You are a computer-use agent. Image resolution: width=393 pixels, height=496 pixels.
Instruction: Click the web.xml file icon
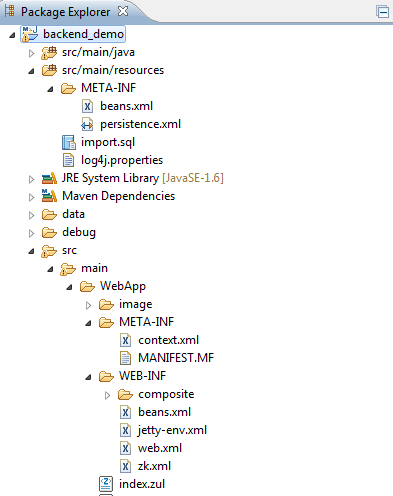click(125, 448)
